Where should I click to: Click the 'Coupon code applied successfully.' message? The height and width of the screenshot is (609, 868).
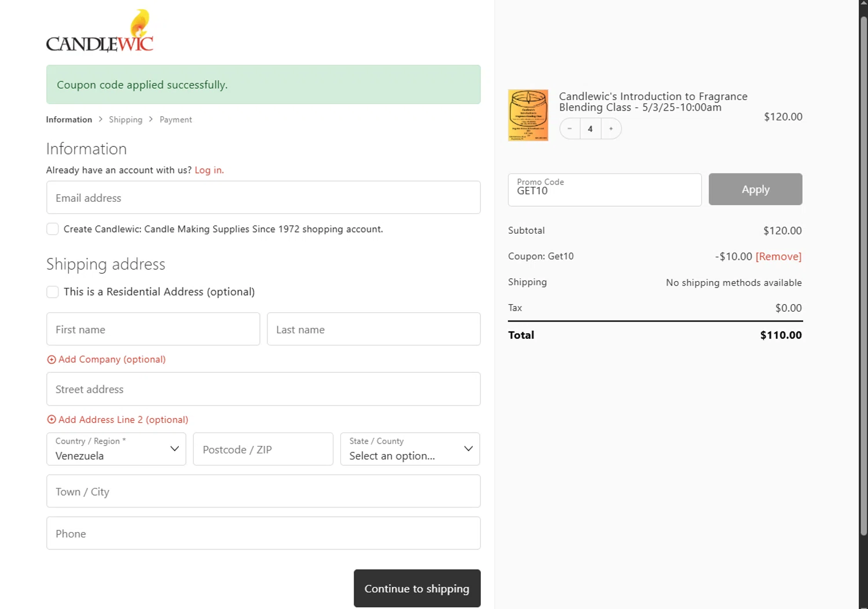(142, 84)
